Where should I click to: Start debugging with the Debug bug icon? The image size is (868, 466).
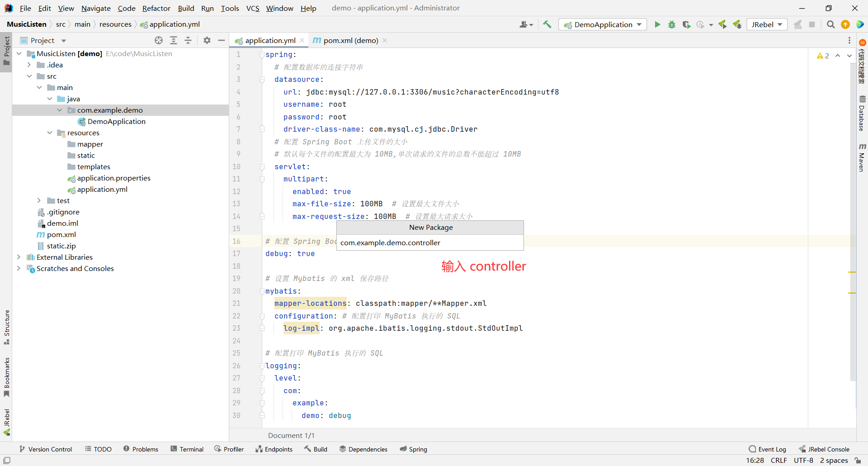[x=672, y=24]
